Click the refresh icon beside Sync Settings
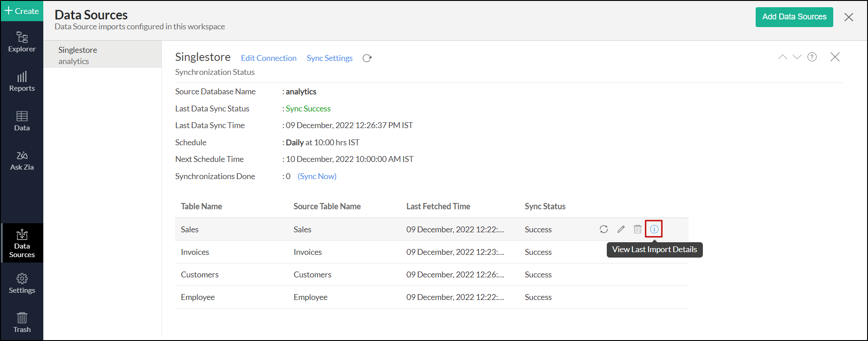Image resolution: width=868 pixels, height=341 pixels. pos(367,58)
